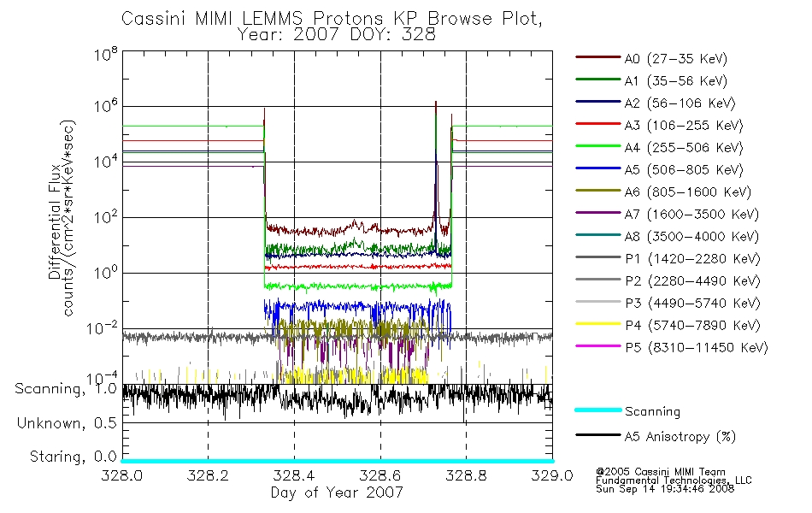This screenshot has width=812, height=513.
Task: Select the A5 Anisotropy (%) legend label
Action: [x=680, y=437]
